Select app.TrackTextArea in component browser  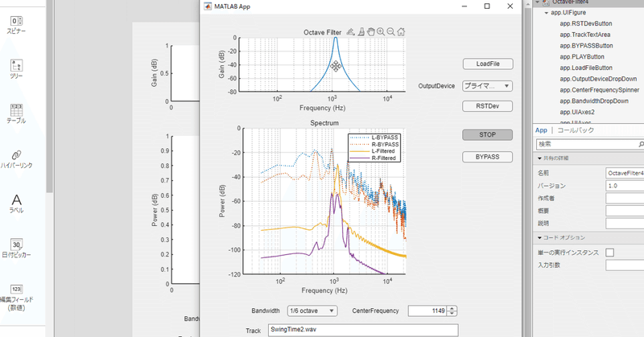(x=585, y=35)
